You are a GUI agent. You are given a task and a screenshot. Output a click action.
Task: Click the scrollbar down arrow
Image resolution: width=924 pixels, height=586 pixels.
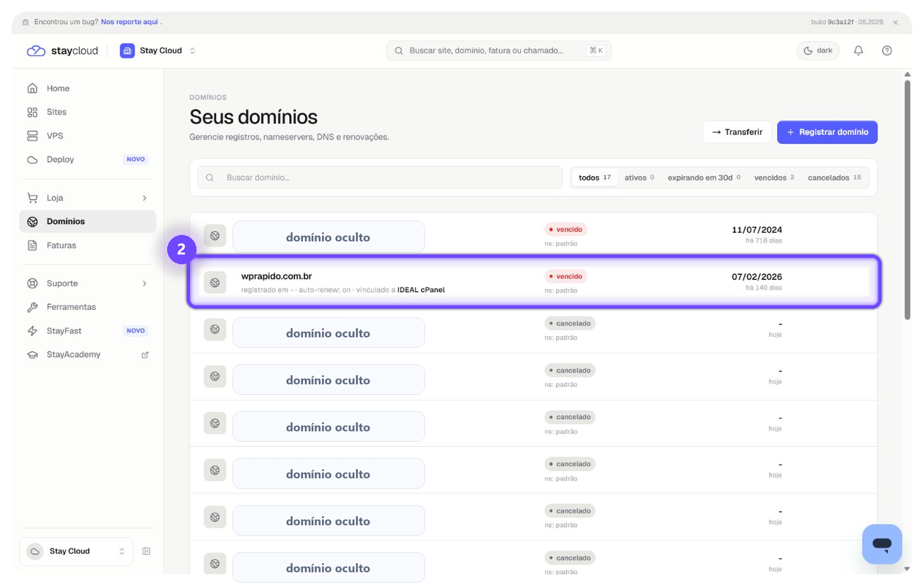pyautogui.click(x=907, y=569)
